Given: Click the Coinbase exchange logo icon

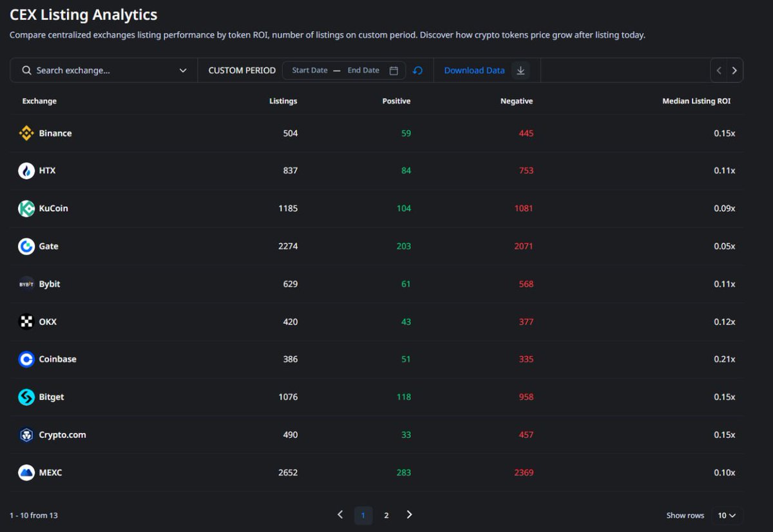Looking at the screenshot, I should pyautogui.click(x=26, y=359).
